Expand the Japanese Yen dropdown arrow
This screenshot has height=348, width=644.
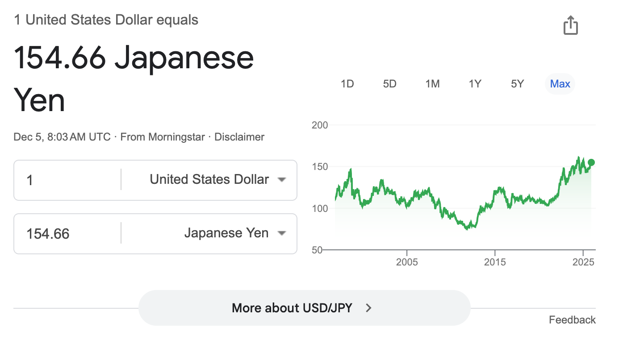tap(281, 233)
